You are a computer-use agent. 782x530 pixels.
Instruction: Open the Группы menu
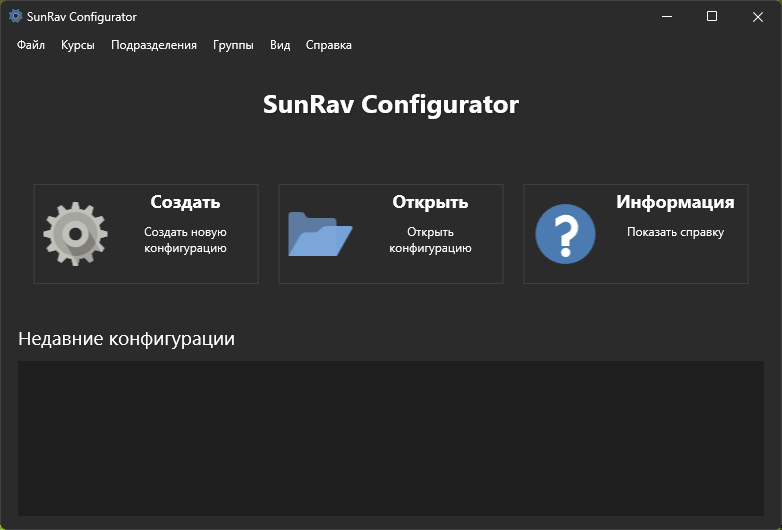tap(233, 45)
